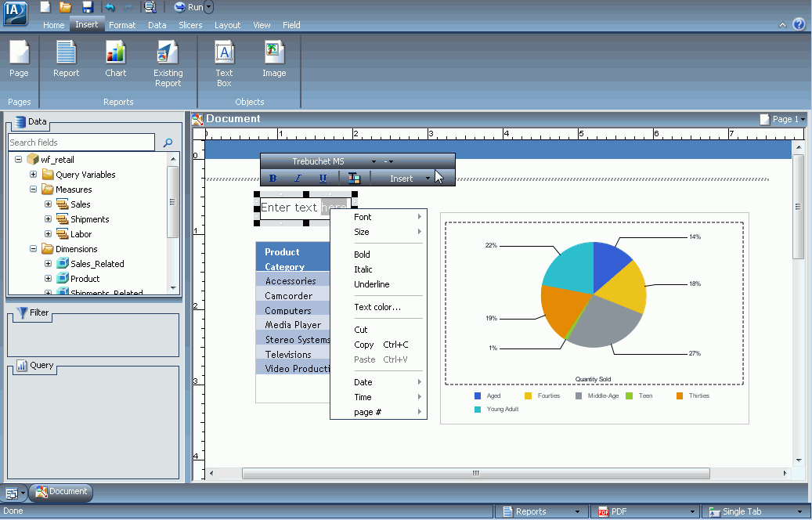Insert a new Page
This screenshot has height=520, width=812.
tap(19, 59)
